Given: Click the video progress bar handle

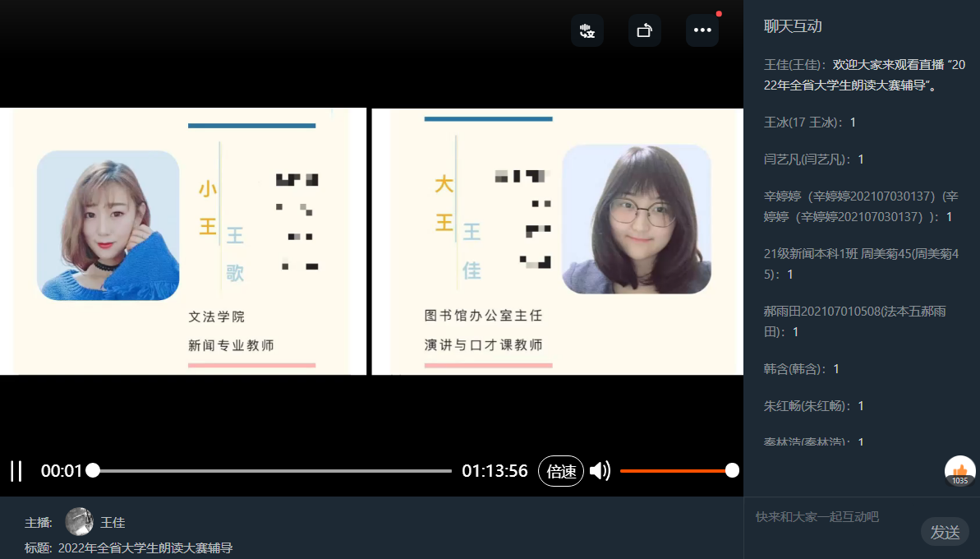Looking at the screenshot, I should tap(93, 470).
